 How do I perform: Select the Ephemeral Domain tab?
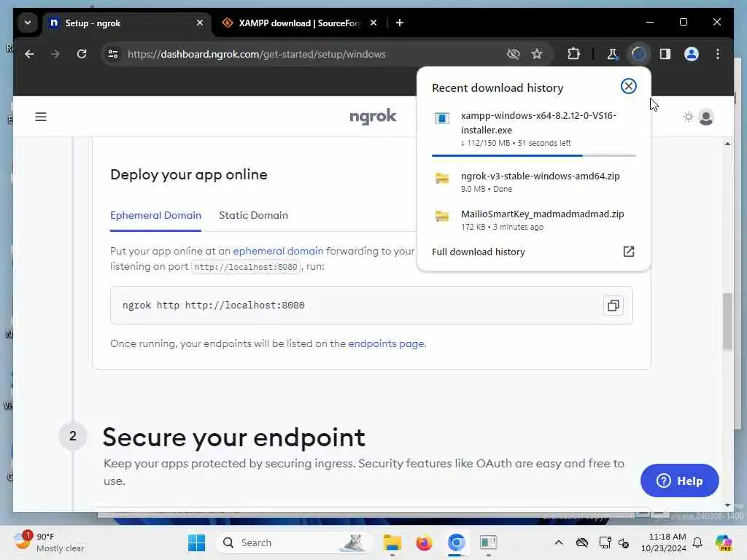[x=155, y=216]
